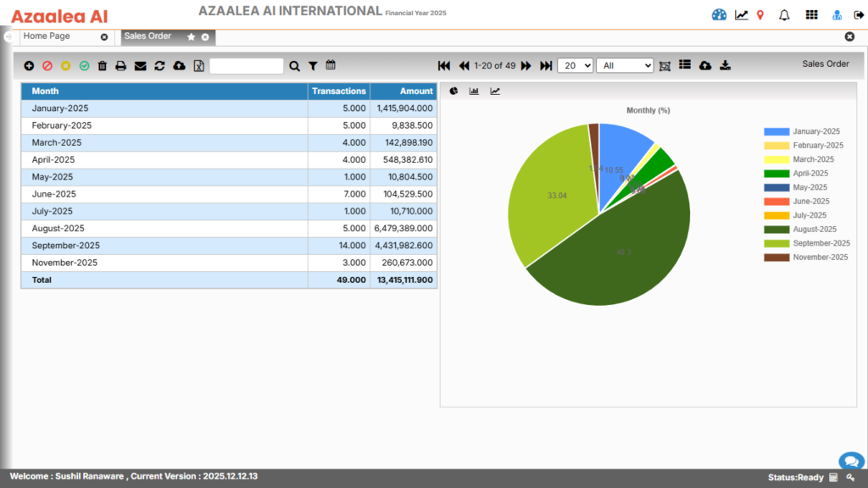Open the Notifications bell icon
Image resolution: width=868 pixels, height=488 pixels.
pos(783,14)
